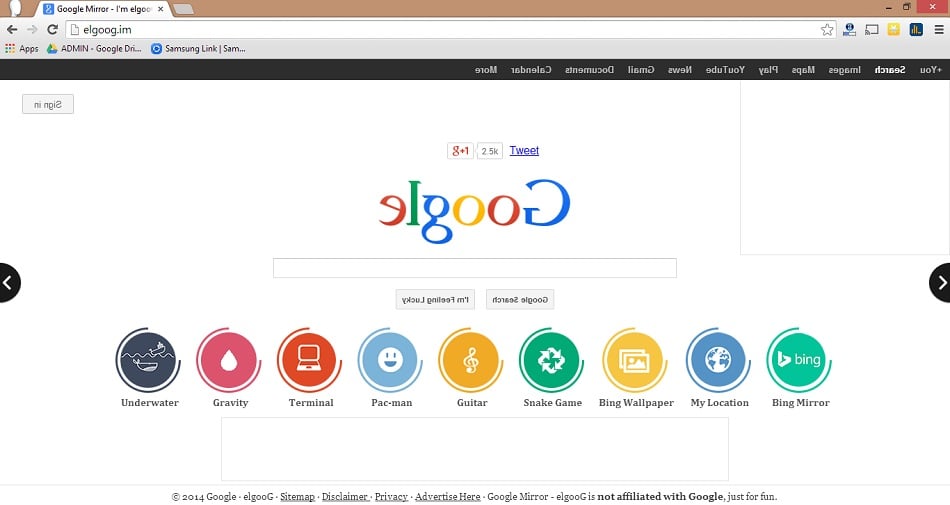Click the g+1 share button
Image resolution: width=950 pixels, height=505 pixels.
tap(460, 150)
